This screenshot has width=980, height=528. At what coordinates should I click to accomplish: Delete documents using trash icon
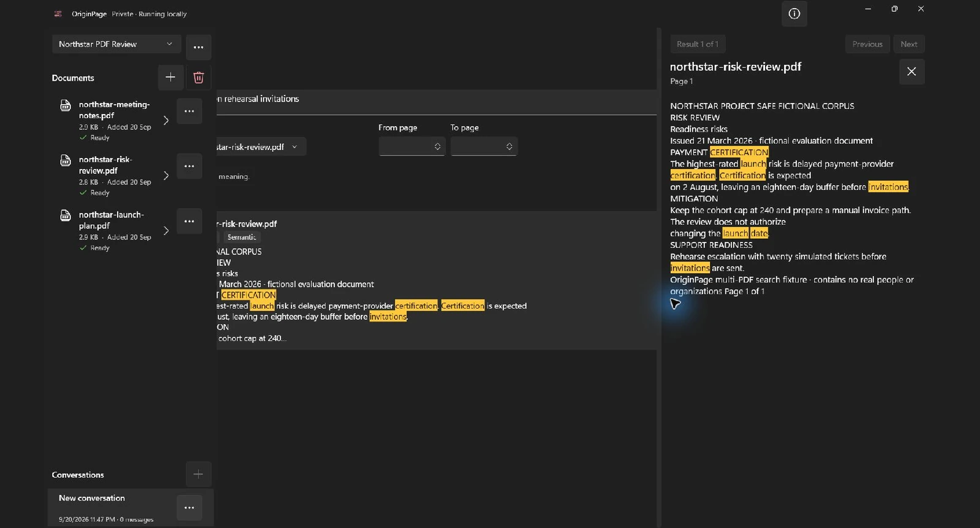[198, 77]
